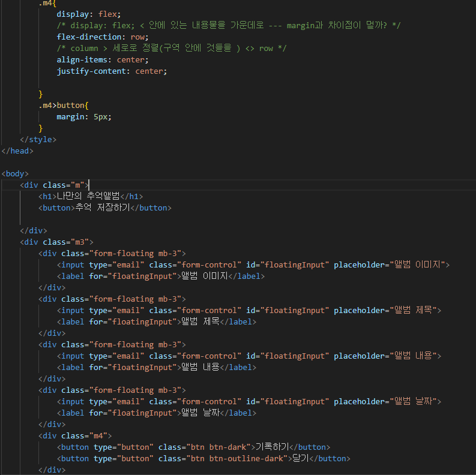Image resolution: width=476 pixels, height=475 pixels.
Task: Click the type="button" attribute of the 기록하기 button
Action: click(x=124, y=447)
